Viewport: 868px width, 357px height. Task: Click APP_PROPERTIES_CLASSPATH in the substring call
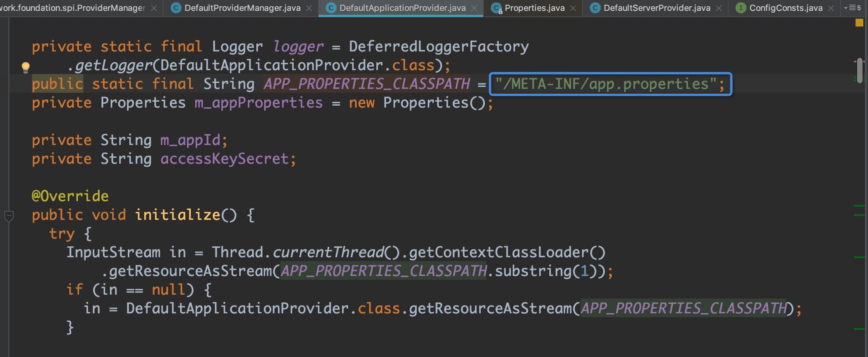coord(383,271)
